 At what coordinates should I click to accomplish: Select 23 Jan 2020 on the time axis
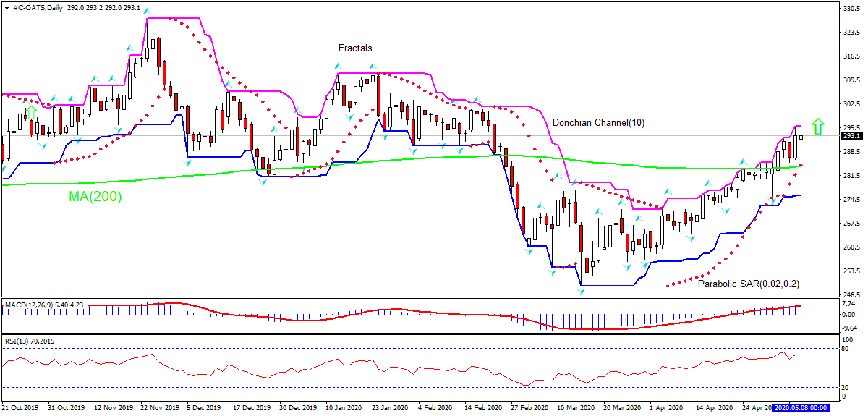pos(387,408)
